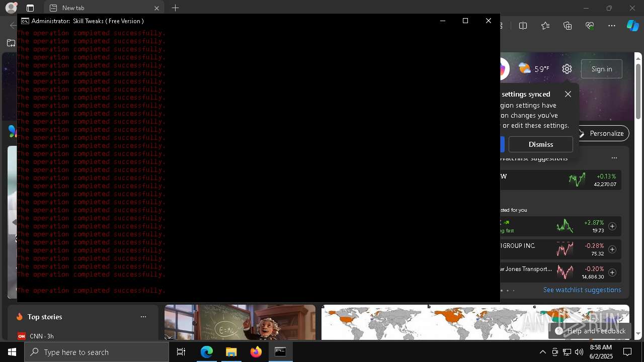This screenshot has width=644, height=362.
Task: Open Microsoft Edge from the taskbar
Action: tap(207, 352)
